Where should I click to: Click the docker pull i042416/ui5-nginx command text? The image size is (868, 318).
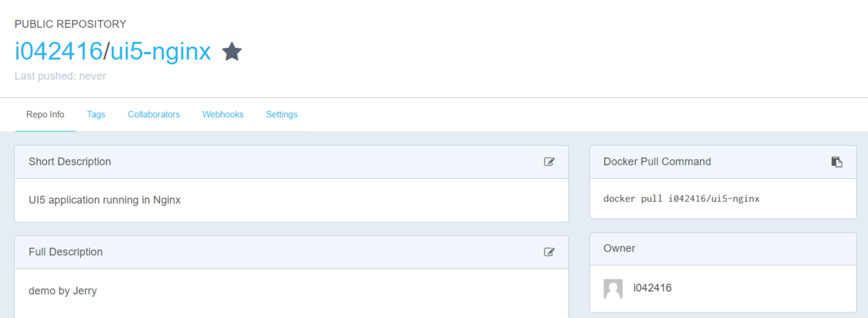click(681, 198)
